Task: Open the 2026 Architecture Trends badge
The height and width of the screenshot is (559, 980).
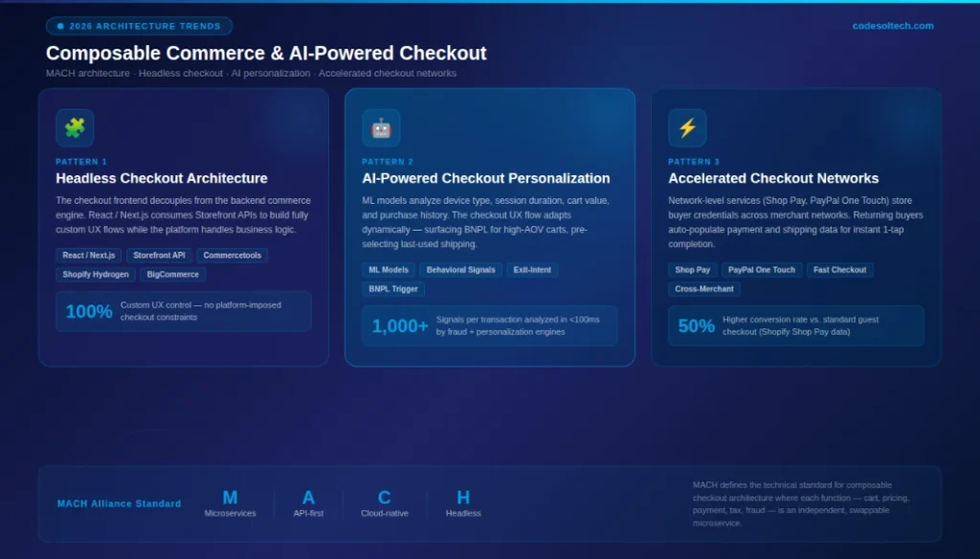Action: point(139,26)
